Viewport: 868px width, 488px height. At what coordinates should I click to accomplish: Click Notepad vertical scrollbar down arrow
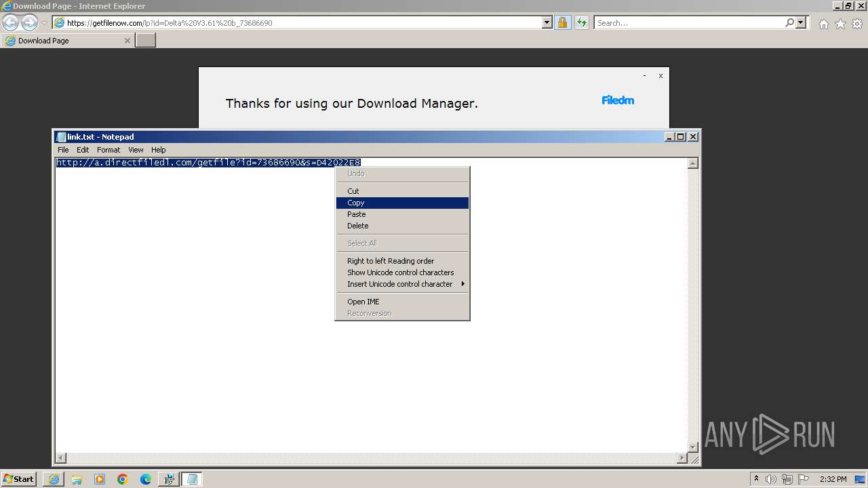(x=692, y=447)
